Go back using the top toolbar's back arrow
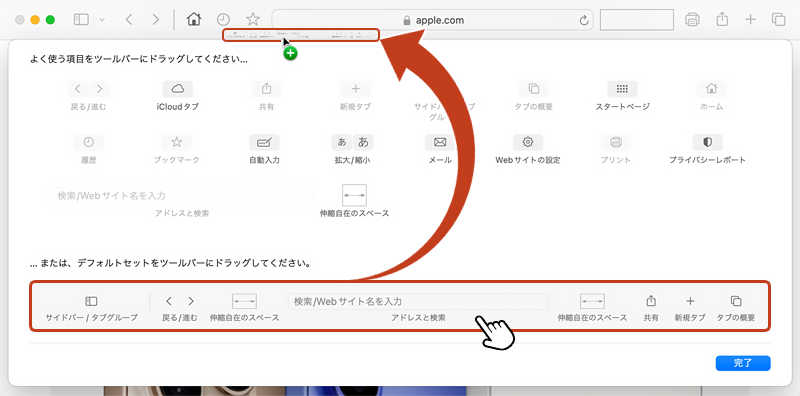Viewport: 800px width, 396px height. [x=129, y=20]
